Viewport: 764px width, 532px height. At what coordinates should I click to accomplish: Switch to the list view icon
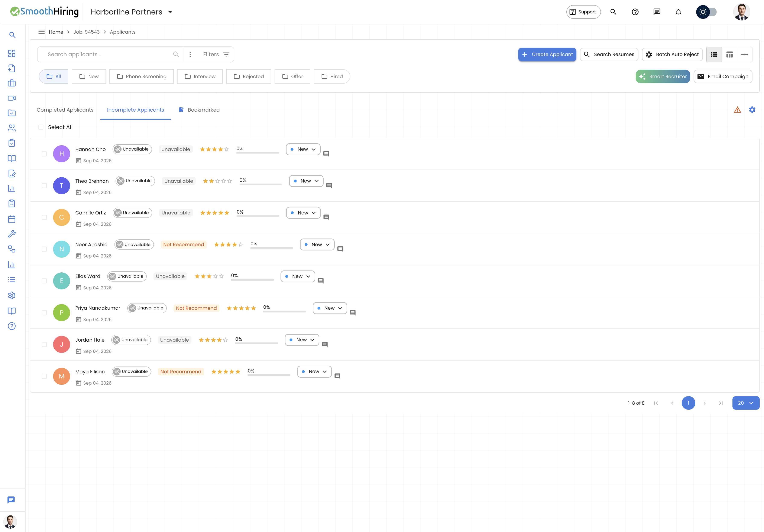coord(714,55)
